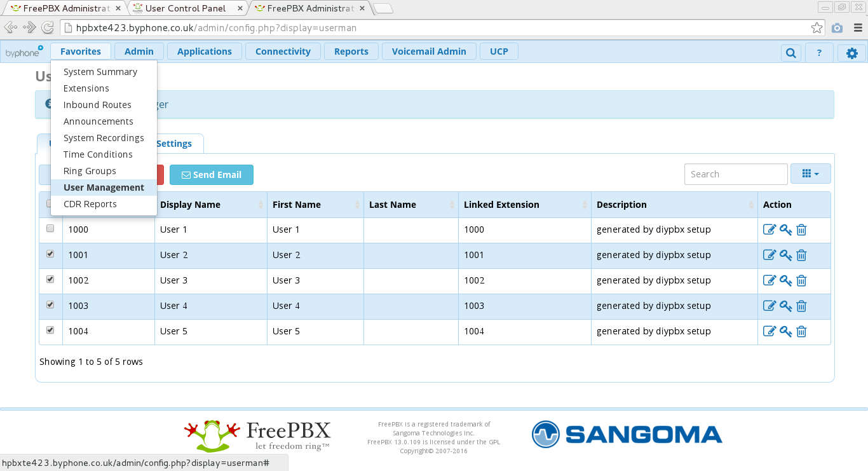Click the browser reload icon

pyautogui.click(x=47, y=27)
